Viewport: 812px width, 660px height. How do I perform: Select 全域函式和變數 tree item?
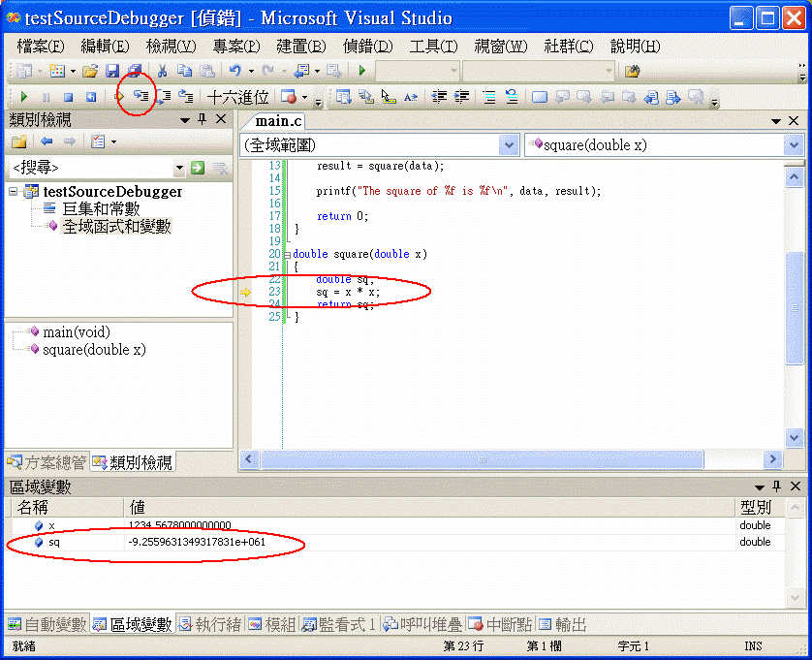[x=116, y=227]
